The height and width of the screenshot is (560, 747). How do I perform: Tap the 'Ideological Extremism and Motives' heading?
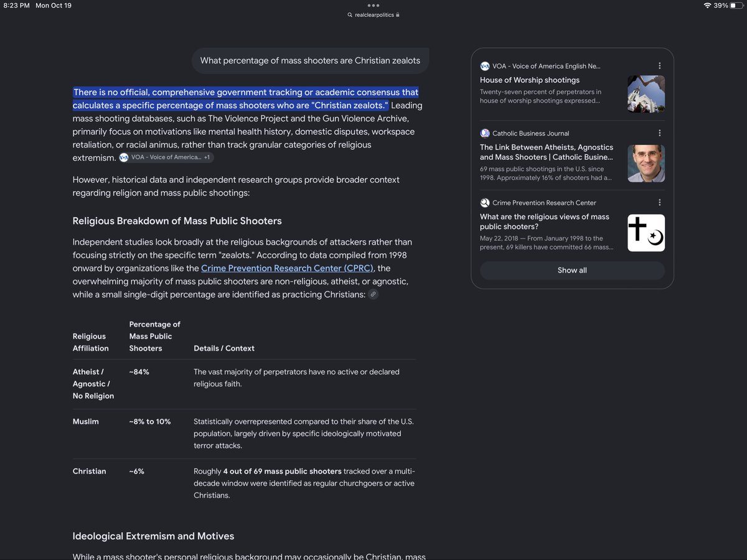(154, 536)
